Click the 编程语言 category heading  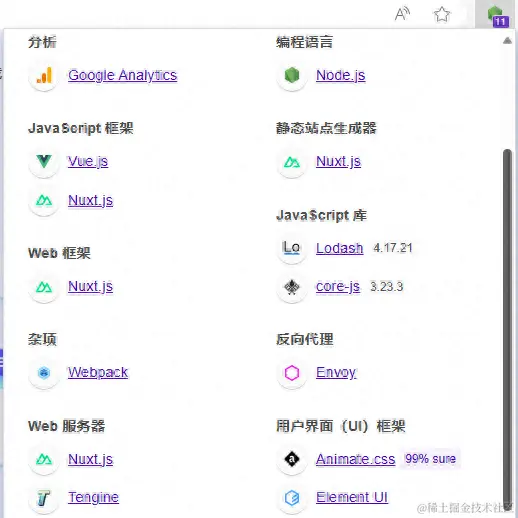[x=305, y=42]
